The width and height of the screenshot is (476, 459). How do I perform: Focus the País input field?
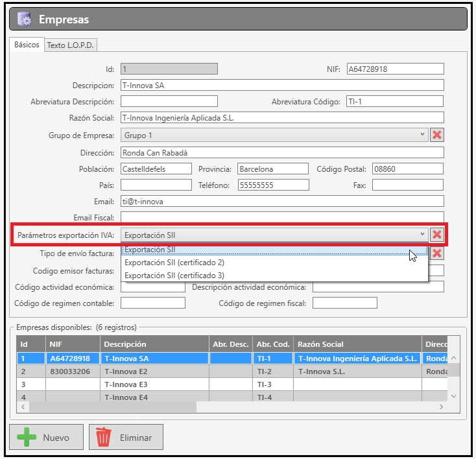156,185
